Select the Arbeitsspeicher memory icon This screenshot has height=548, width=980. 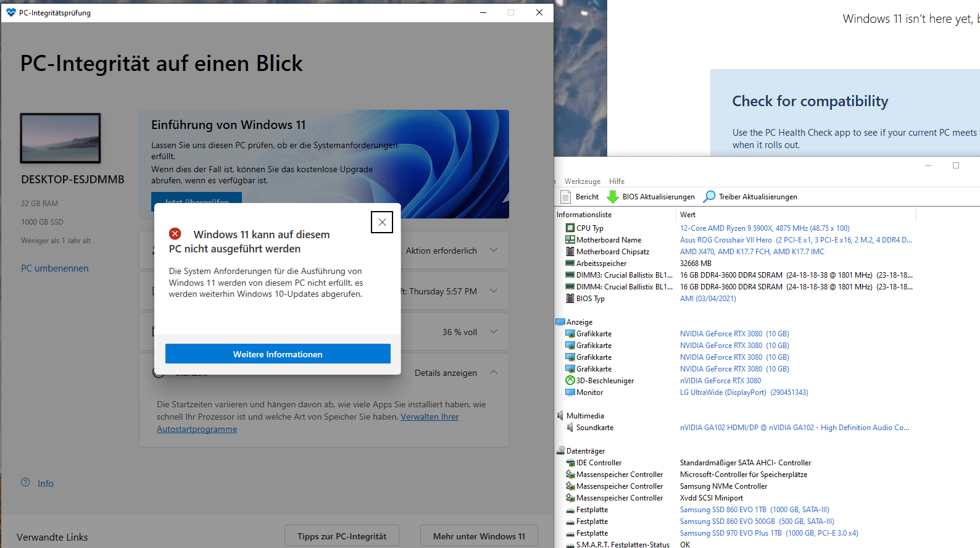click(570, 263)
